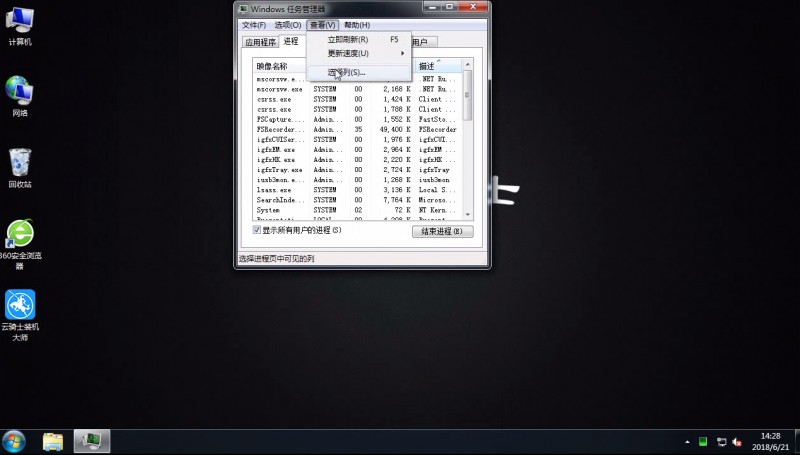800x455 pixels.
Task: Open the 帮助(H) menu
Action: tap(357, 25)
